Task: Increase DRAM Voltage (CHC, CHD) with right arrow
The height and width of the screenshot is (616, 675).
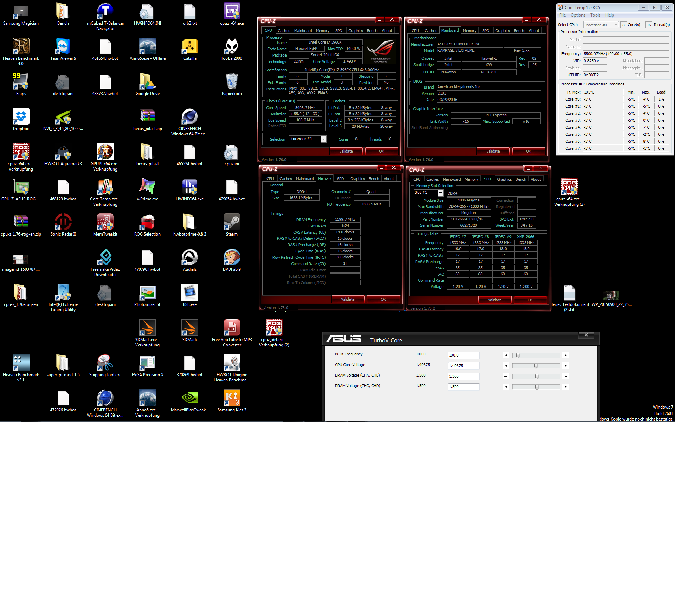Action: 566,387
